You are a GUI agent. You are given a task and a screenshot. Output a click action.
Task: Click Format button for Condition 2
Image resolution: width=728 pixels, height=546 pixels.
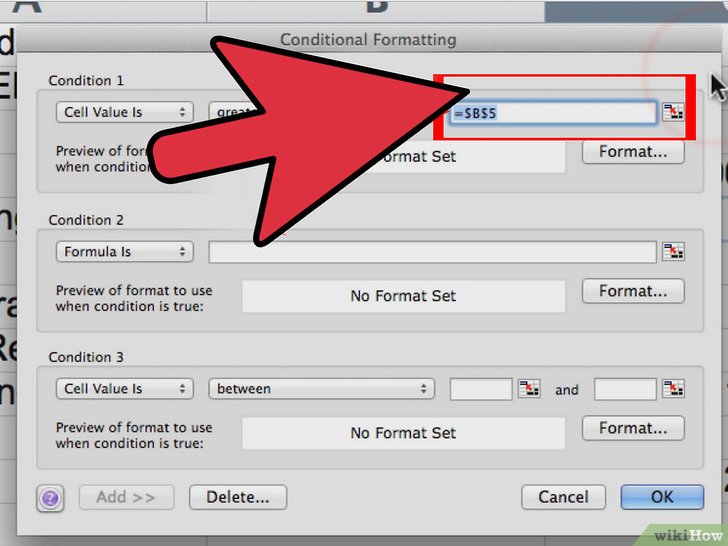click(x=633, y=291)
